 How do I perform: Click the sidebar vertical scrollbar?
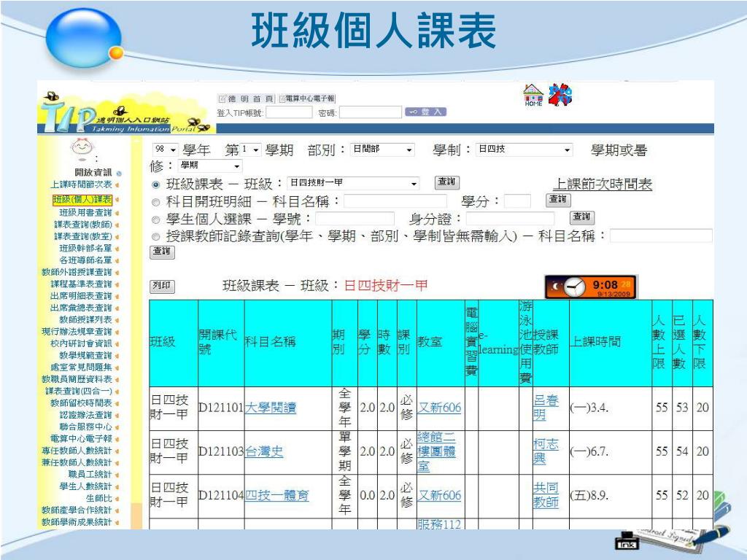coord(136,333)
